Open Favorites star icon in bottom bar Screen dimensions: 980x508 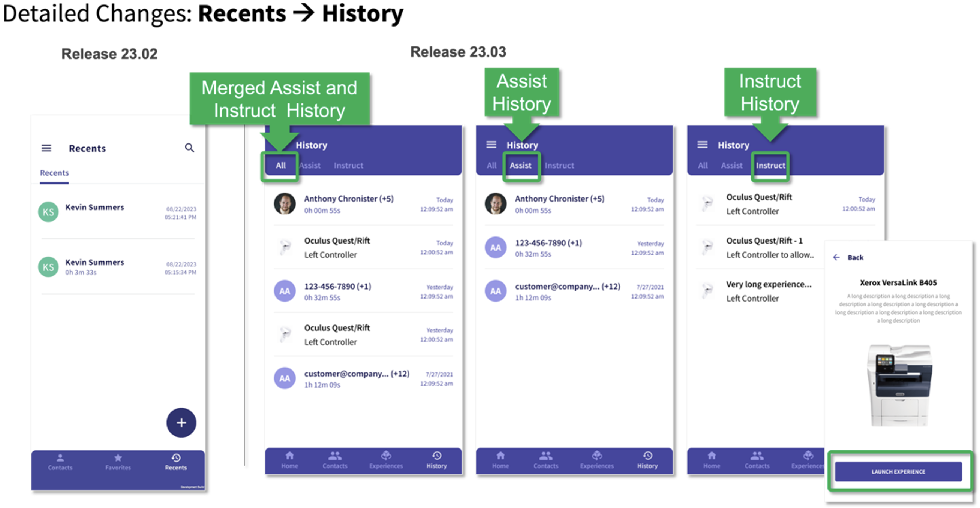tap(118, 458)
